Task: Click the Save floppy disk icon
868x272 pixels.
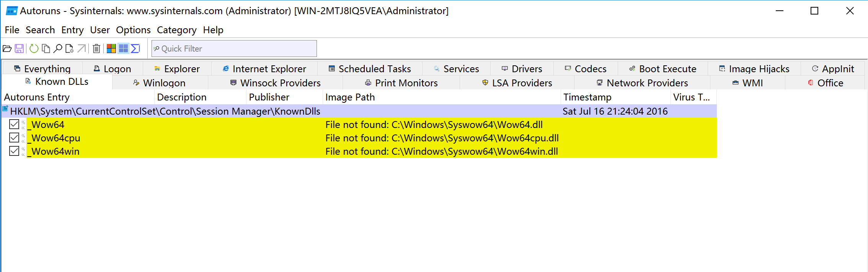Action: [x=19, y=49]
